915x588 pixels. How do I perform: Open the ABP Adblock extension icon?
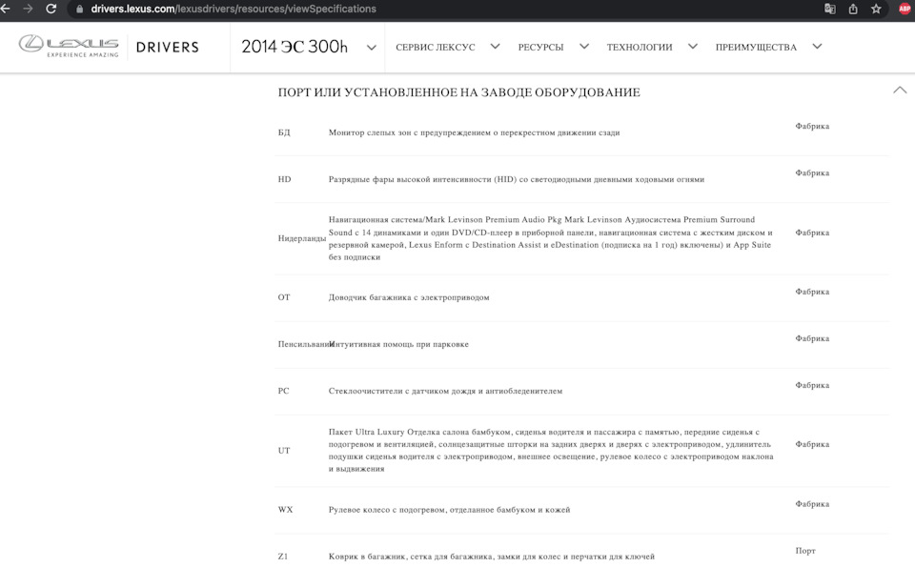click(905, 9)
